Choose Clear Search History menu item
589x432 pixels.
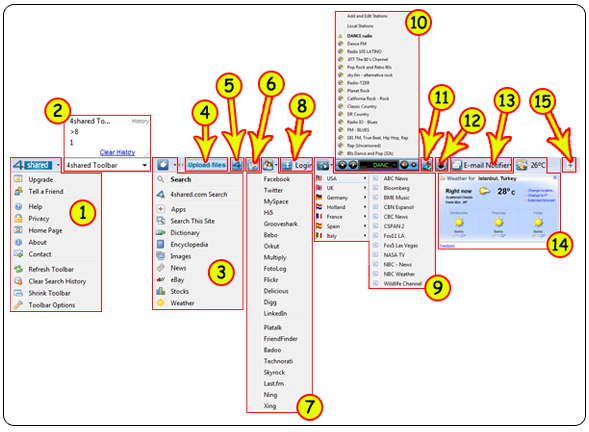[x=57, y=281]
